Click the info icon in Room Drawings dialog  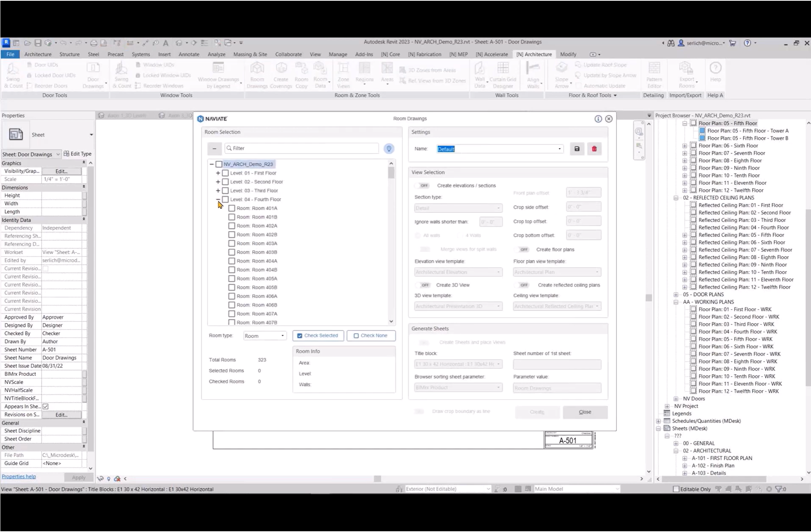tap(598, 119)
